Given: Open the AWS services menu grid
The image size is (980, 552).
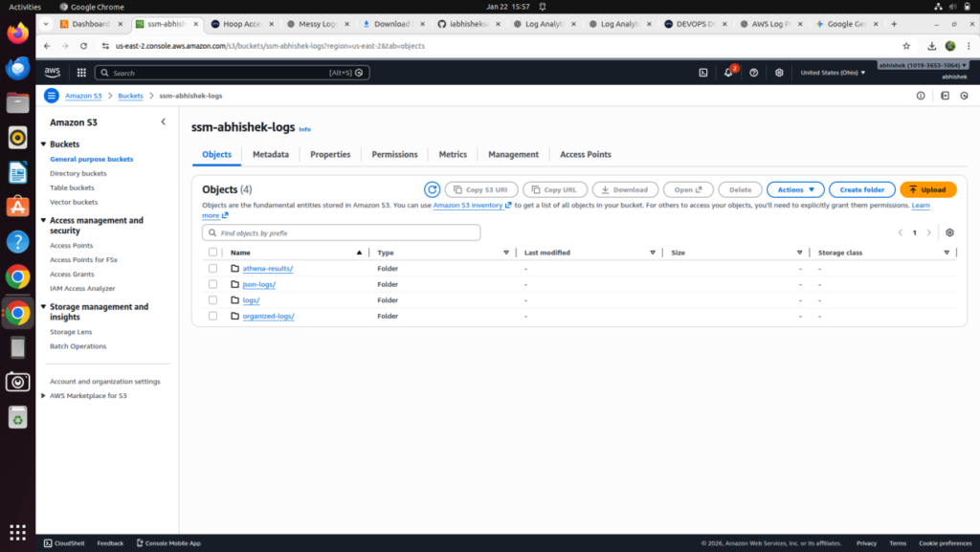Looking at the screenshot, I should (x=81, y=72).
